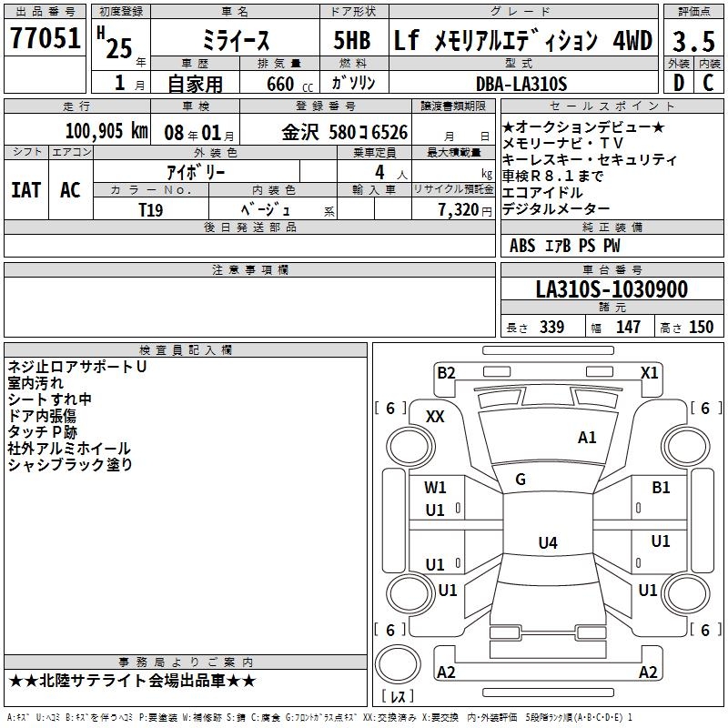Image resolution: width=728 pixels, height=728 pixels.
Task: Click the lot number 77051
Action: tap(45, 37)
